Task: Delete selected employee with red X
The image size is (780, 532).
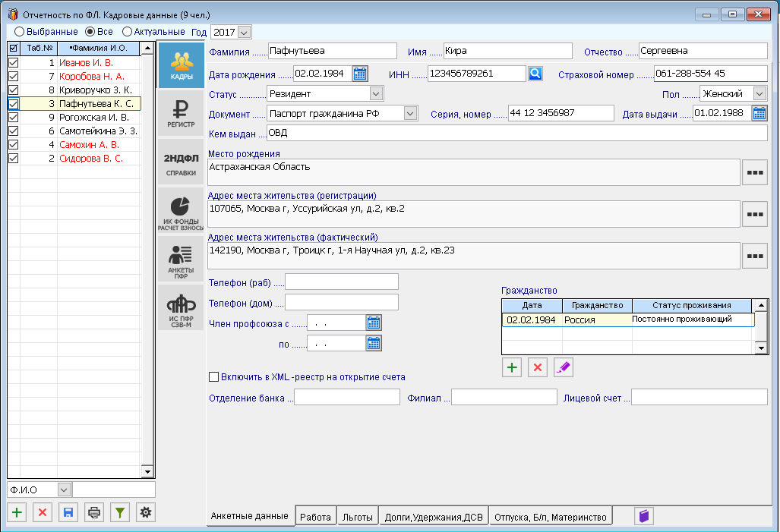Action: coord(43,512)
